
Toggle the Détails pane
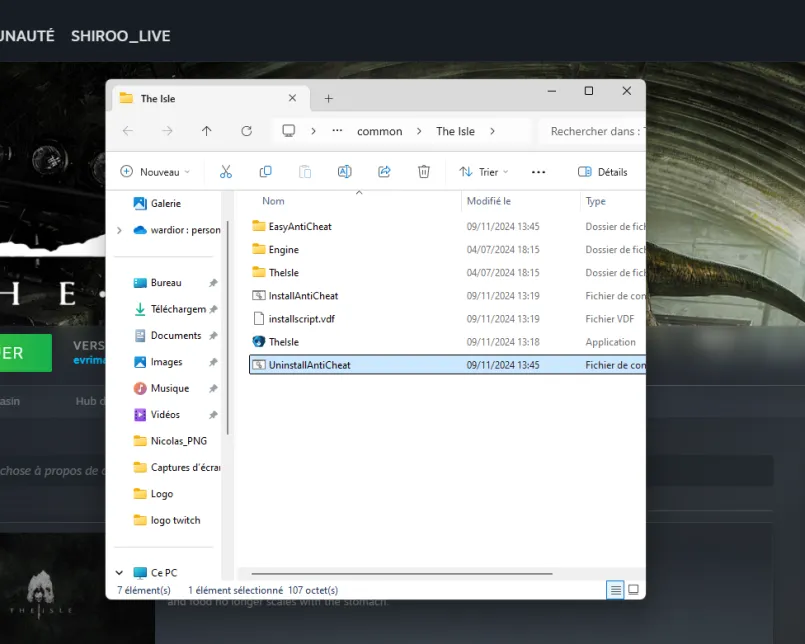pos(602,172)
